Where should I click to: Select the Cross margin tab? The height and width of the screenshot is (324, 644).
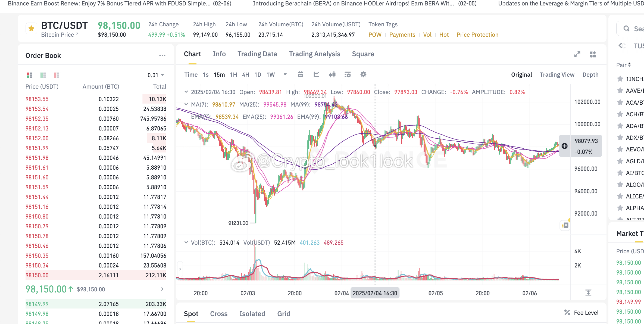218,314
